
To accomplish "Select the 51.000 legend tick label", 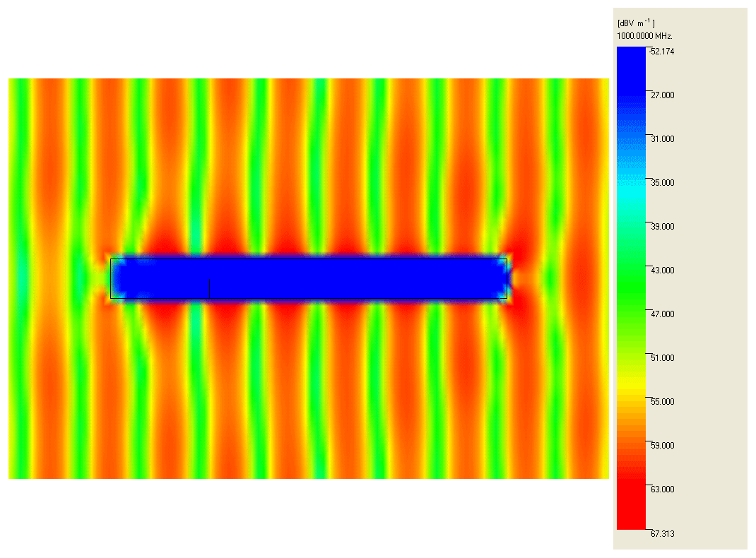I will pyautogui.click(x=662, y=357).
